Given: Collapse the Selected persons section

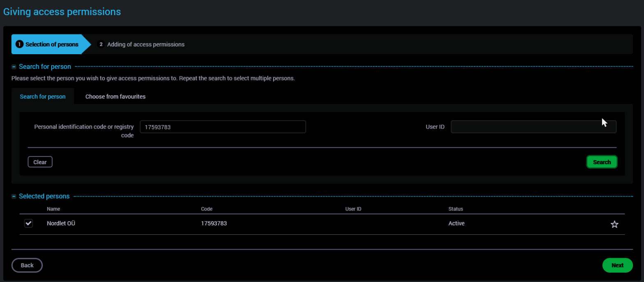Looking at the screenshot, I should [14, 196].
